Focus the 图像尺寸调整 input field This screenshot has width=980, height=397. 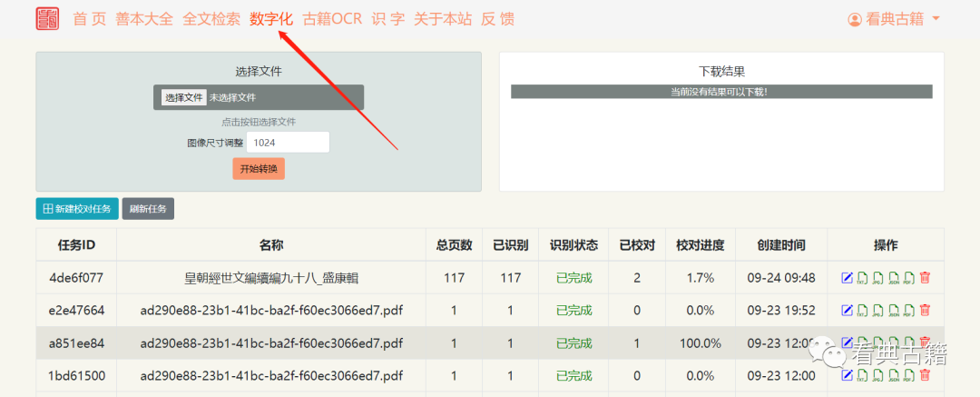(x=288, y=143)
